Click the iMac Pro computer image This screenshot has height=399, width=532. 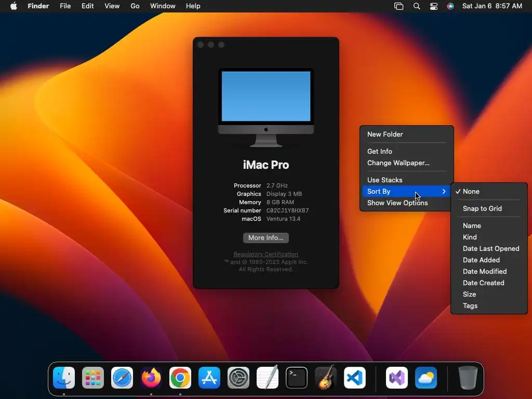(266, 108)
